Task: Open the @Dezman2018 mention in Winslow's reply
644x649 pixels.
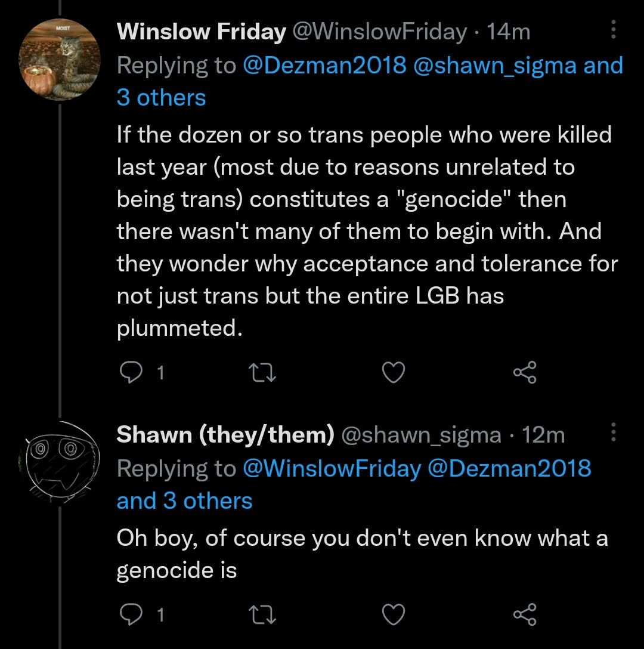Action: coord(324,65)
